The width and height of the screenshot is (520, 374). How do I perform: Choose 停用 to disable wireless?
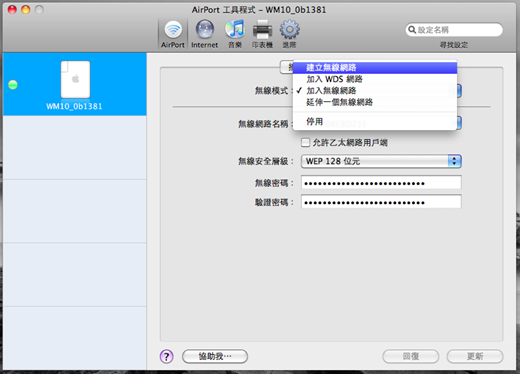click(x=375, y=121)
